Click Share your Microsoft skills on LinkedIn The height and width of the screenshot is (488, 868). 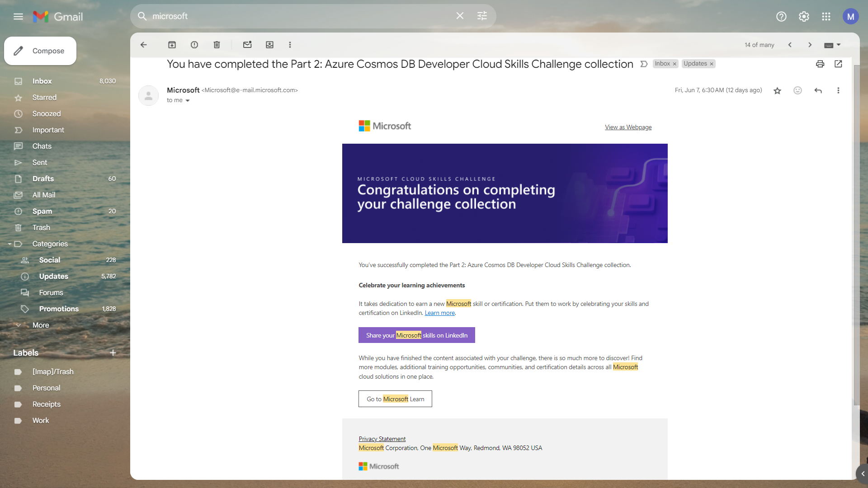[x=416, y=335]
